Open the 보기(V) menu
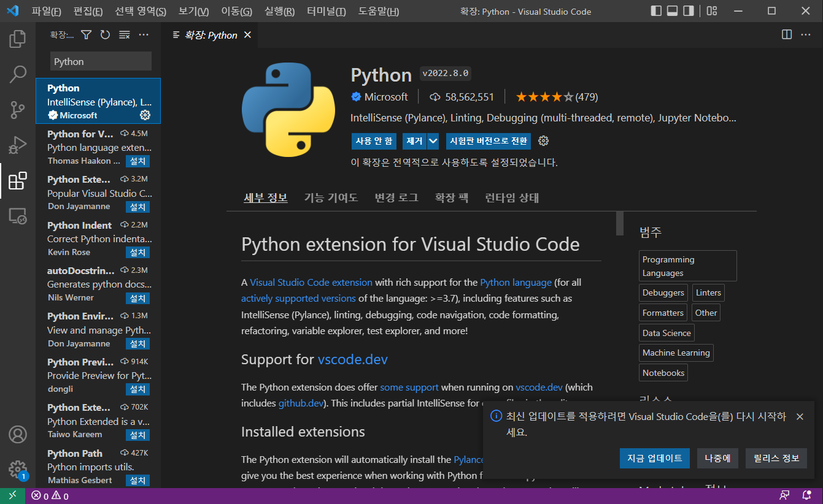The height and width of the screenshot is (504, 823). [x=193, y=12]
